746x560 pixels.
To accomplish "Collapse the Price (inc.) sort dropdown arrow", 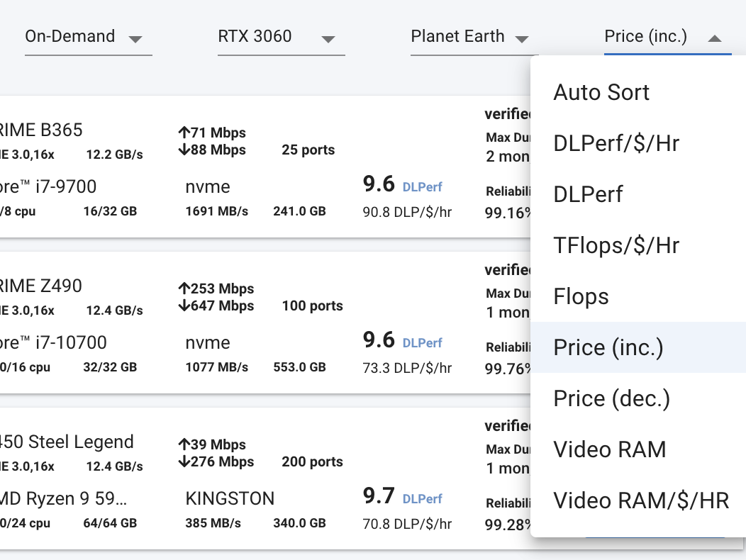I will [715, 38].
